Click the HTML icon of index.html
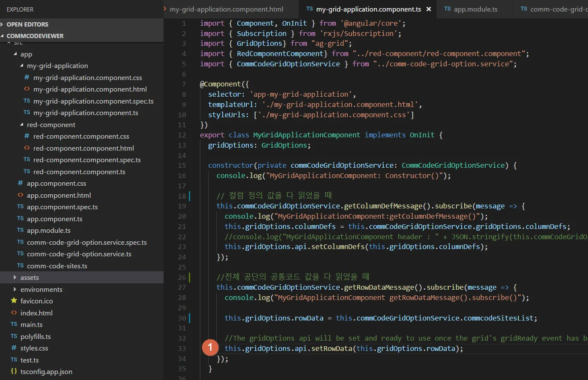Viewport: 588px width, 380px height. point(14,313)
